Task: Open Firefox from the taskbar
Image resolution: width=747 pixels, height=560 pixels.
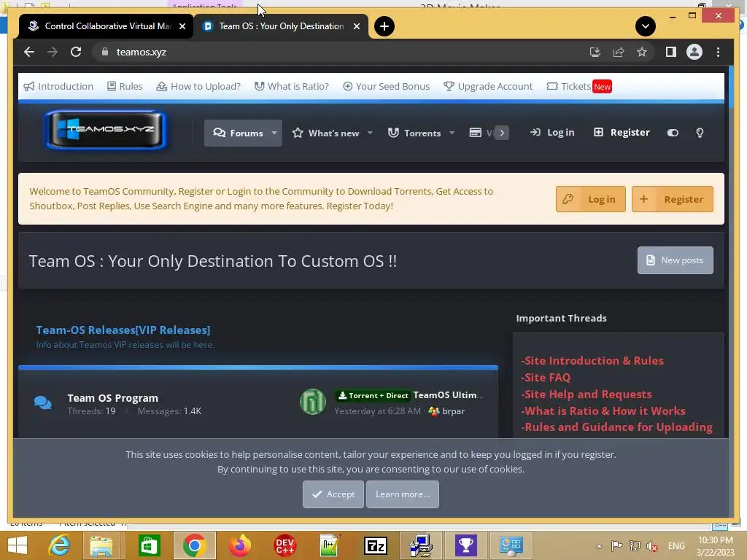Action: 239,545
